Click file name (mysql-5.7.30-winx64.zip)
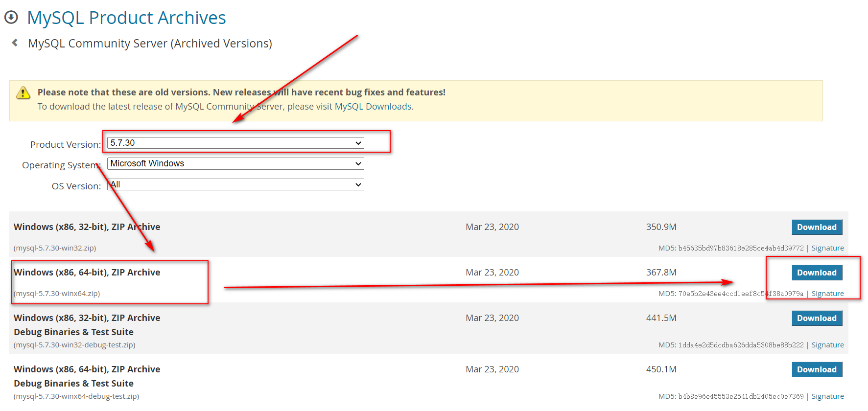Screen dimensions: 868x411 [57, 294]
